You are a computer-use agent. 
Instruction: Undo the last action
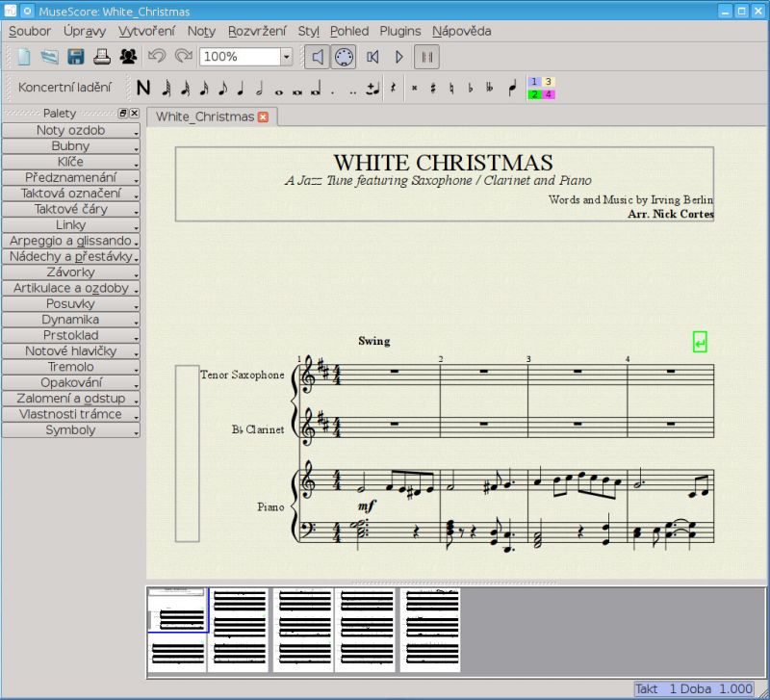click(x=157, y=57)
